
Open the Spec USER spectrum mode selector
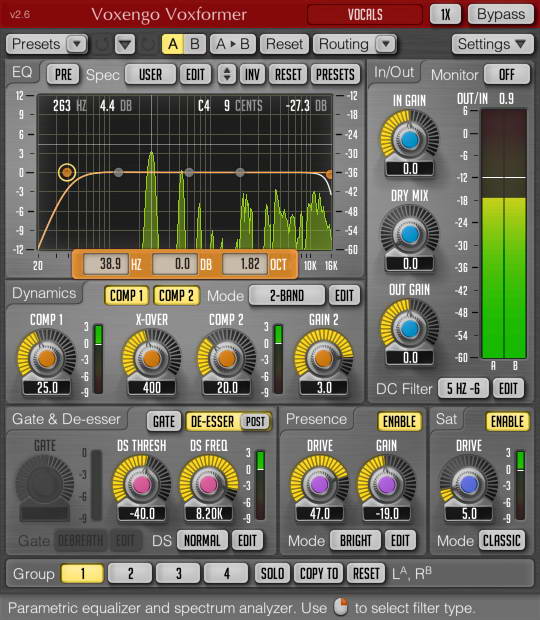(x=150, y=74)
